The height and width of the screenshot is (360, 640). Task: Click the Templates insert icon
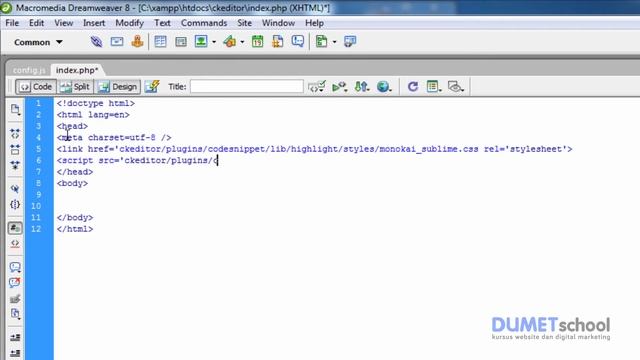[x=321, y=42]
